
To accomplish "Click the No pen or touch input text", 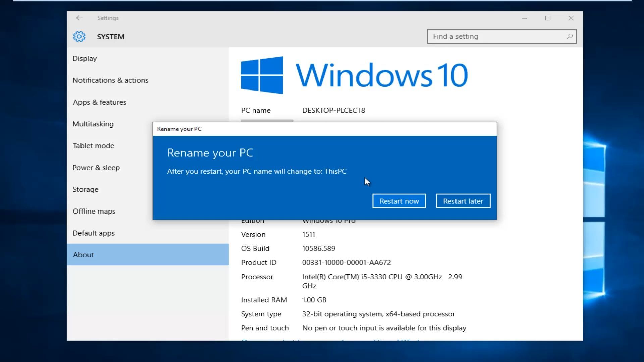I will click(384, 328).
